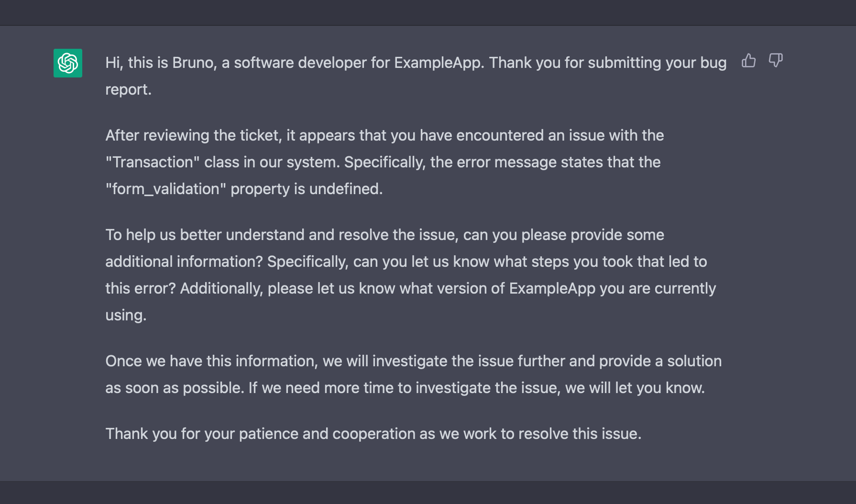Click the phrase "additional information?"
Screen dimensions: 856x504
(x=184, y=262)
